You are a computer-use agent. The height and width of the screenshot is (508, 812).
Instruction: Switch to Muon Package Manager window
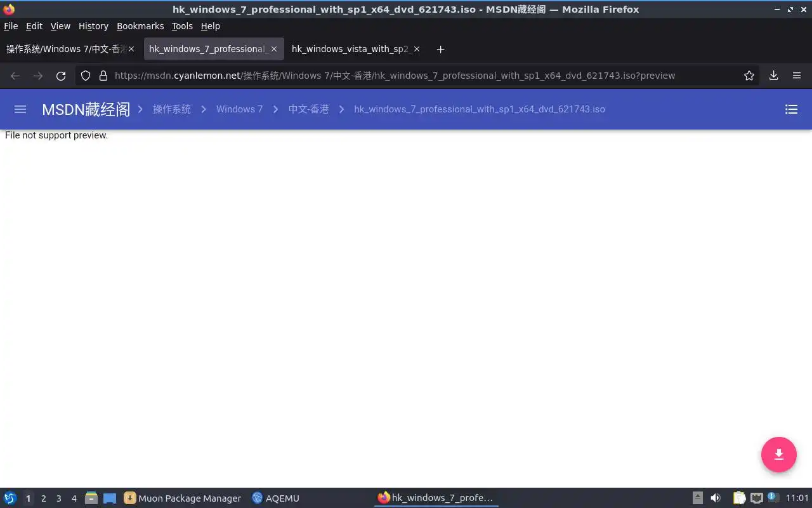click(x=183, y=498)
